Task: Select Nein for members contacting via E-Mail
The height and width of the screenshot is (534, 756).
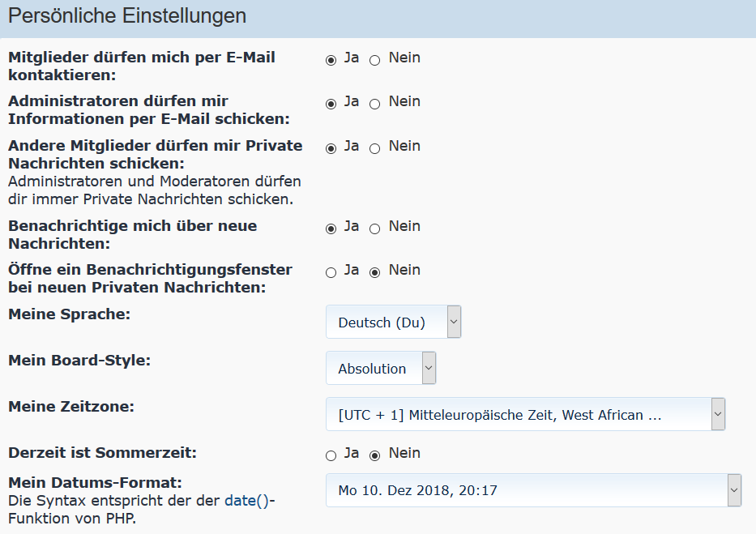Action: click(x=374, y=60)
